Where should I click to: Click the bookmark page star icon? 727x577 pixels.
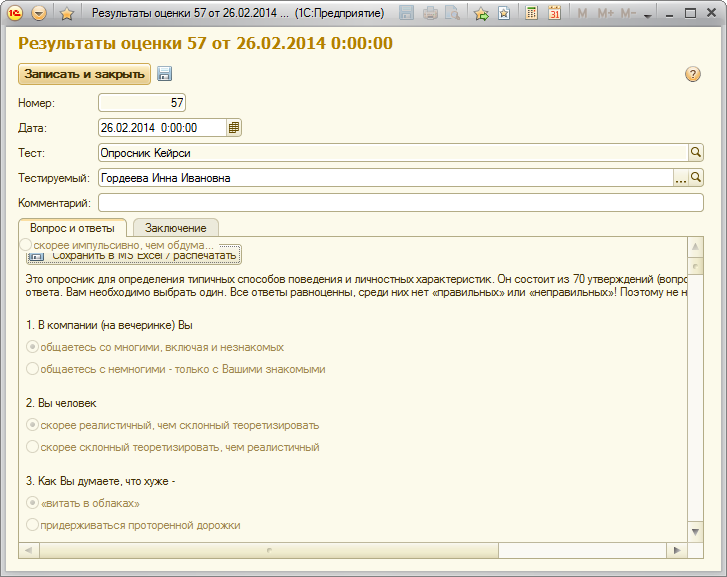tap(504, 13)
